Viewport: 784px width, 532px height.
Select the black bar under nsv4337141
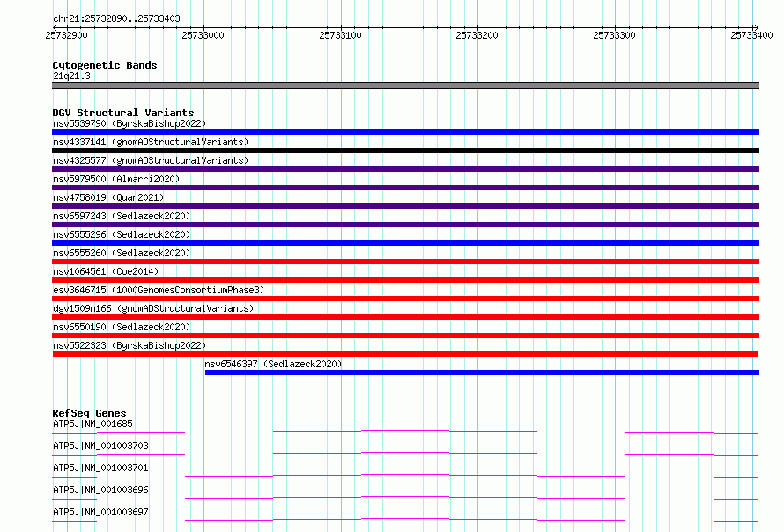click(x=405, y=151)
